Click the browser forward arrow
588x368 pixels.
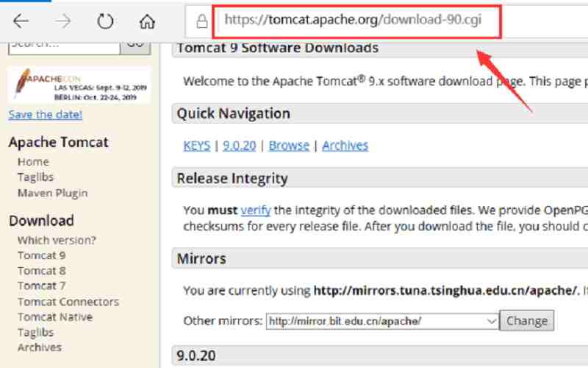[63, 21]
